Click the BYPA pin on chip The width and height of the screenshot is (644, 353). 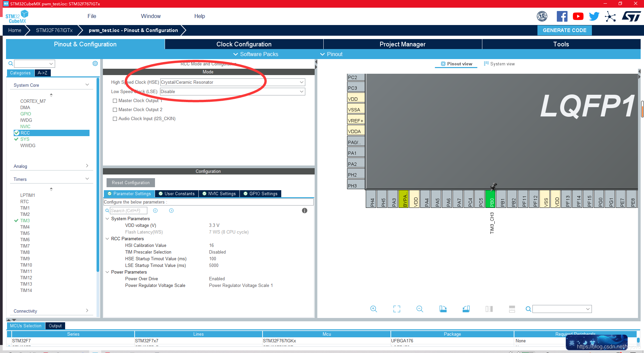click(x=404, y=199)
